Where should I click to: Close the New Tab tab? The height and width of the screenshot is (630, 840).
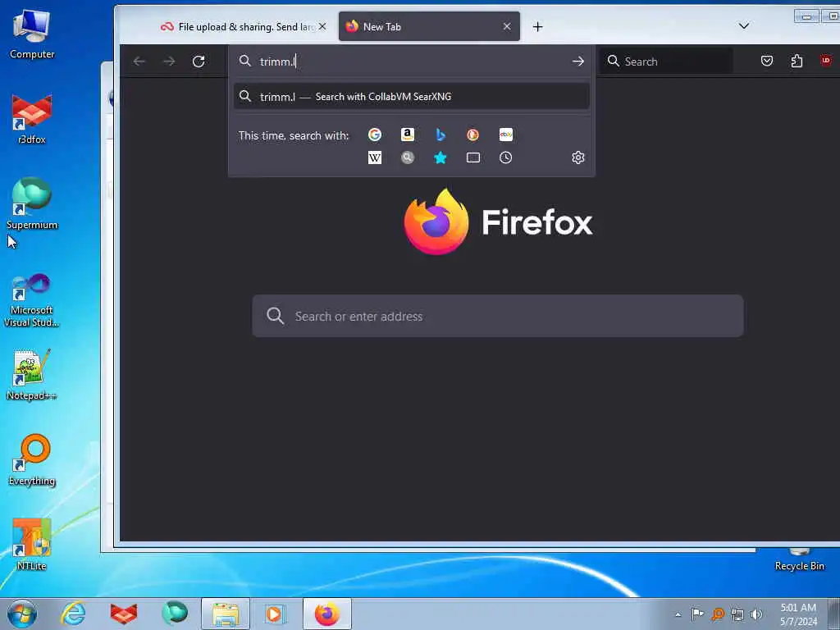pos(507,26)
